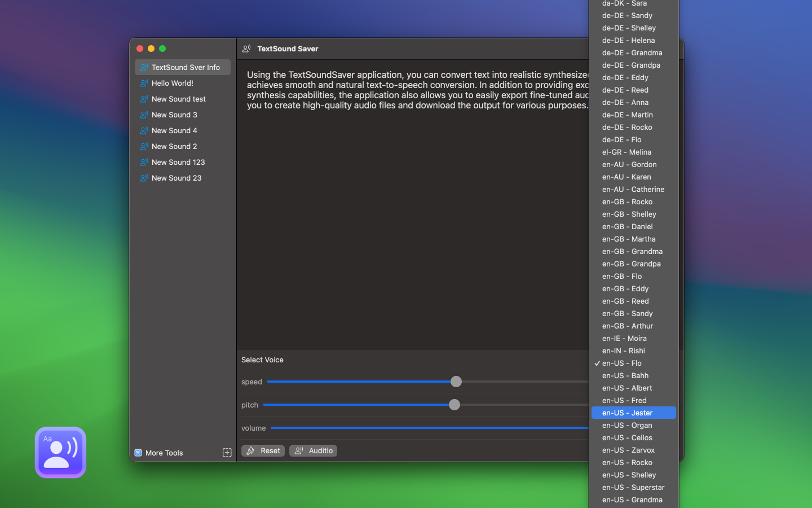Choose de-DE - Helena voice
The width and height of the screenshot is (812, 508).
[634, 40]
